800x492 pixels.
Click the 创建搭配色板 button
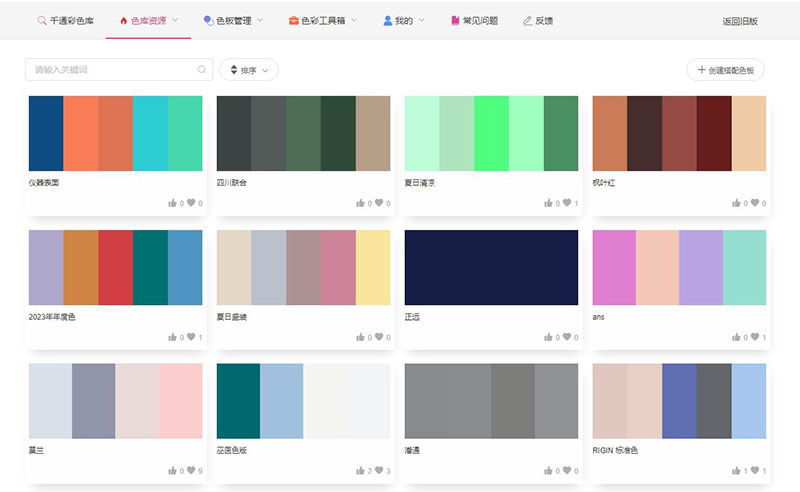pos(726,70)
